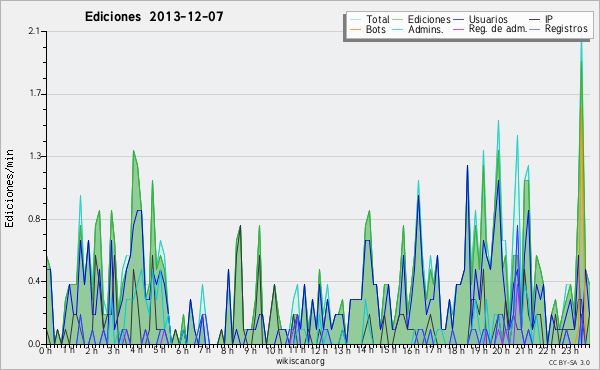Click the 1.3 y-axis value

click(34, 156)
